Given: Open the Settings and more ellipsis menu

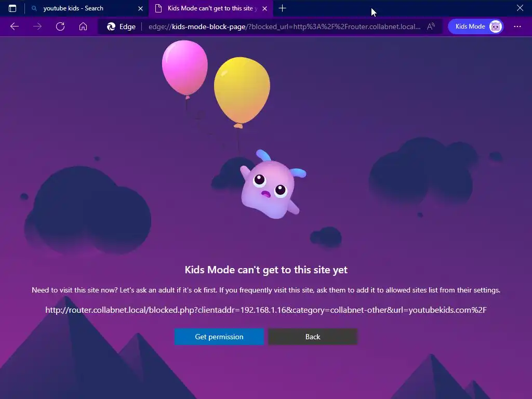Looking at the screenshot, I should pos(517,26).
